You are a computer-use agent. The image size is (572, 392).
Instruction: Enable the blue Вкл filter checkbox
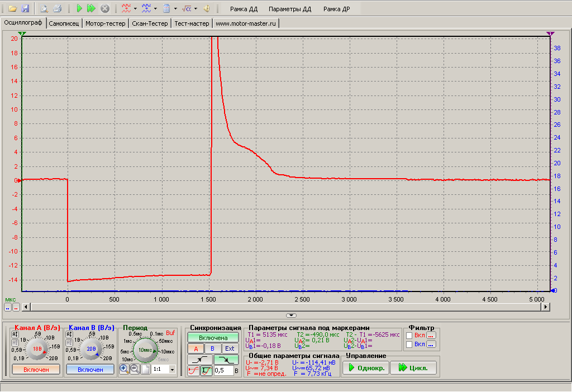[409, 344]
